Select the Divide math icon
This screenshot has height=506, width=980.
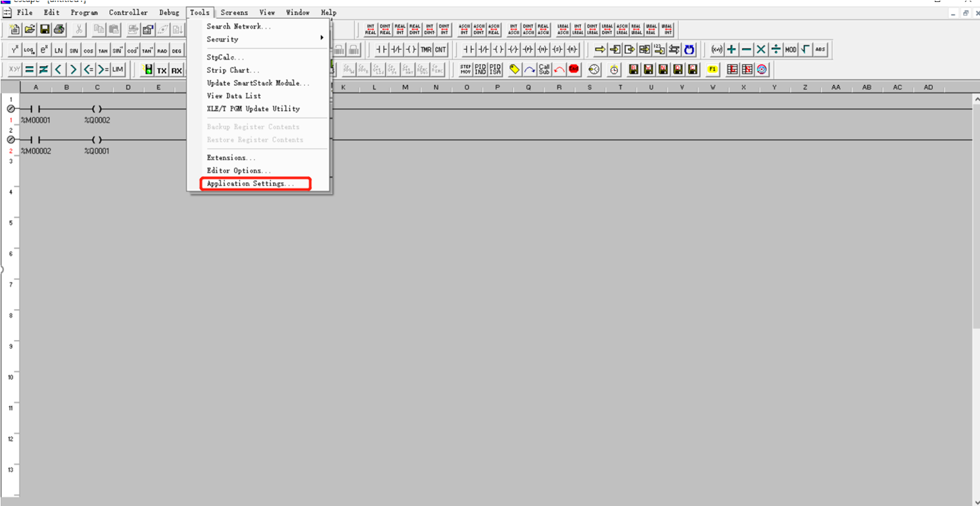[x=776, y=50]
